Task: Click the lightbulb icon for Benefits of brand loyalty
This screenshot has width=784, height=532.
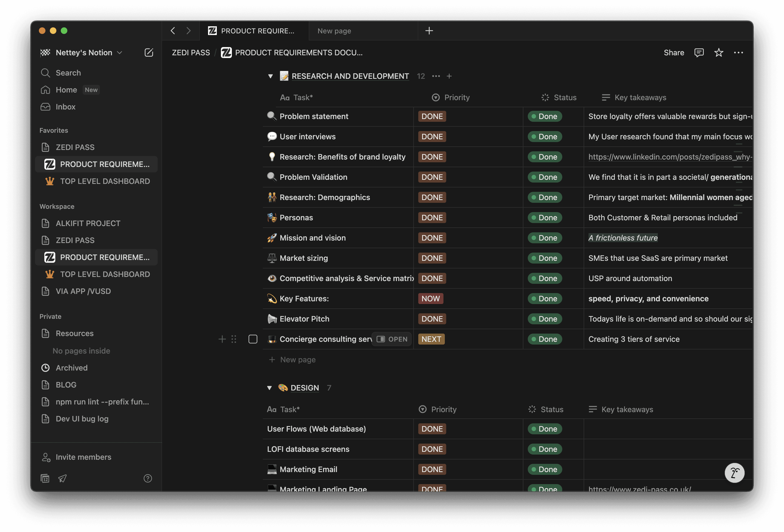Action: pos(272,157)
